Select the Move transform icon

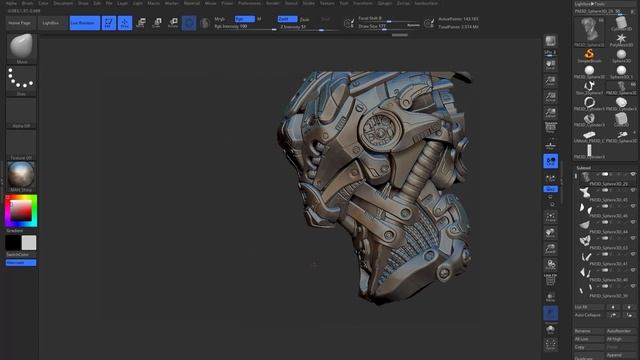[141, 23]
